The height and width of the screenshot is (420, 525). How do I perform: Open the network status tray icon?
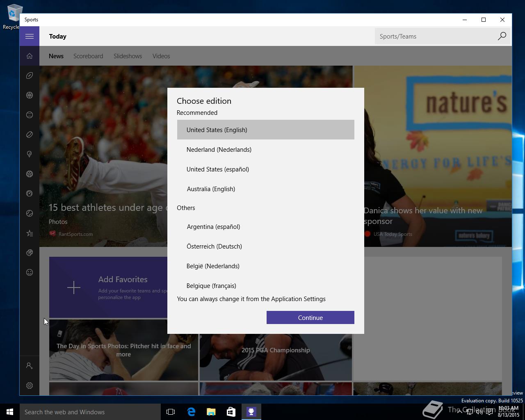(469, 412)
